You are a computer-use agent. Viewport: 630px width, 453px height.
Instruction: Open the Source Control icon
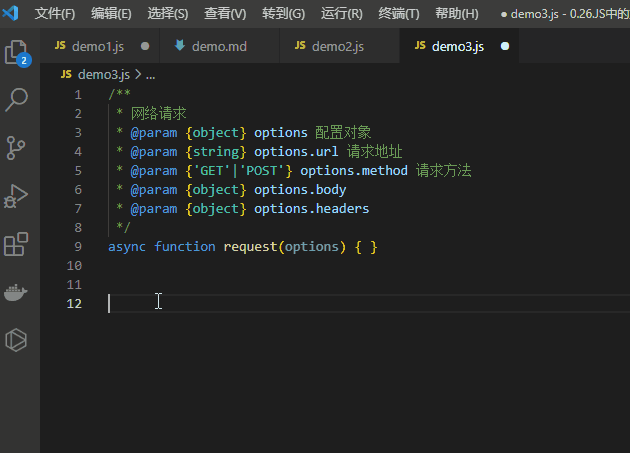[x=16, y=148]
